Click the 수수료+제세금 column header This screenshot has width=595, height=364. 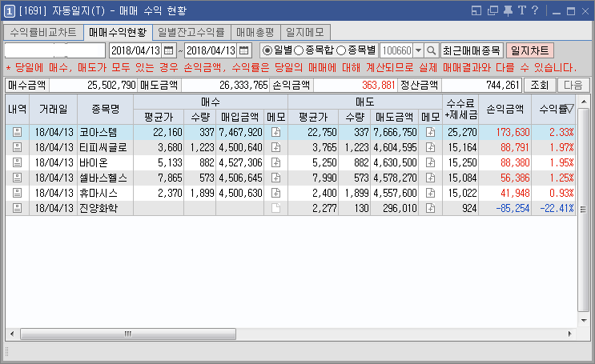[x=460, y=109]
